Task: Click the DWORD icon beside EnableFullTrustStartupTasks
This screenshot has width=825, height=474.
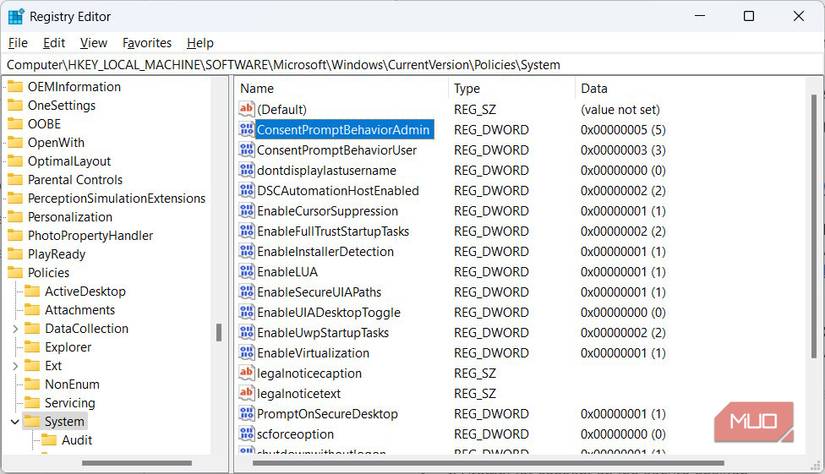Action: (x=246, y=231)
